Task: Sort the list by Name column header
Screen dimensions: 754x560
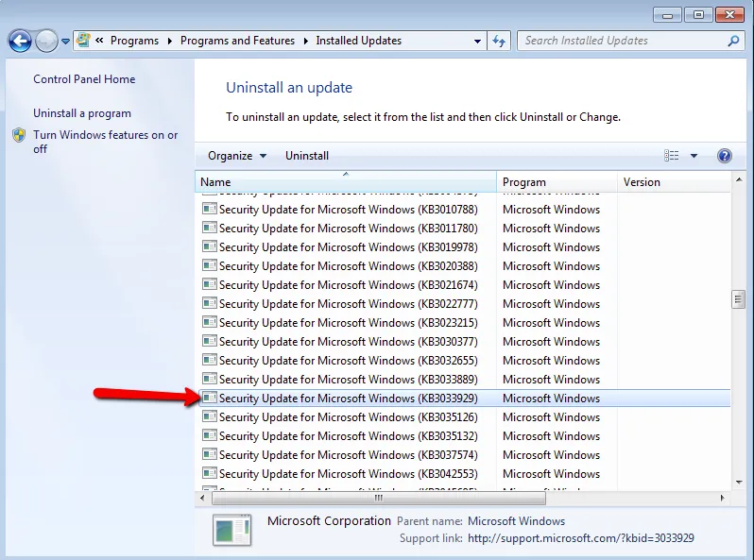Action: click(x=345, y=182)
